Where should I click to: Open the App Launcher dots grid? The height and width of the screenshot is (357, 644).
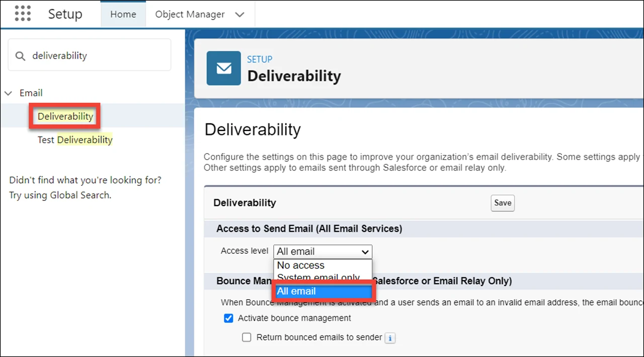coord(23,14)
